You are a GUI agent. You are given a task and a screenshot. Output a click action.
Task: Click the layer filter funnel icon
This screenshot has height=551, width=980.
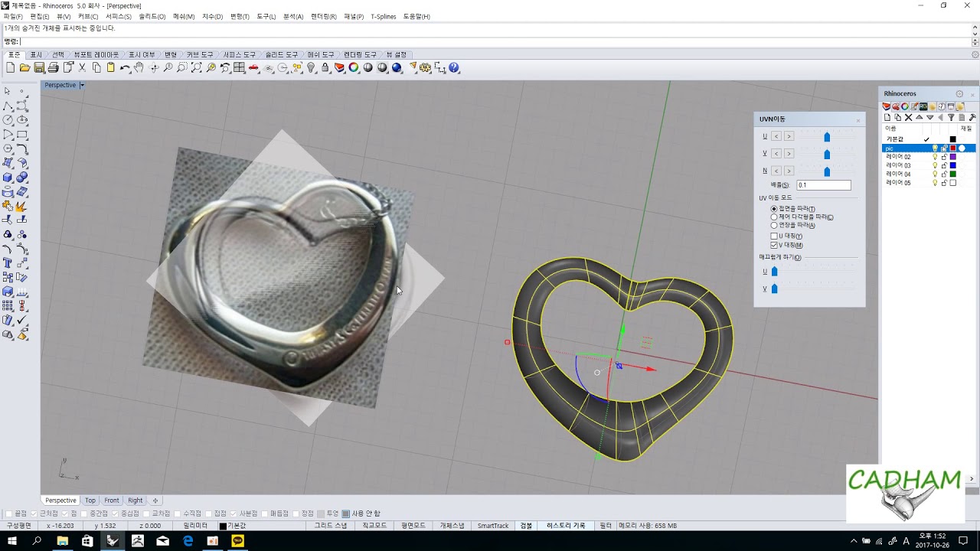click(x=951, y=118)
